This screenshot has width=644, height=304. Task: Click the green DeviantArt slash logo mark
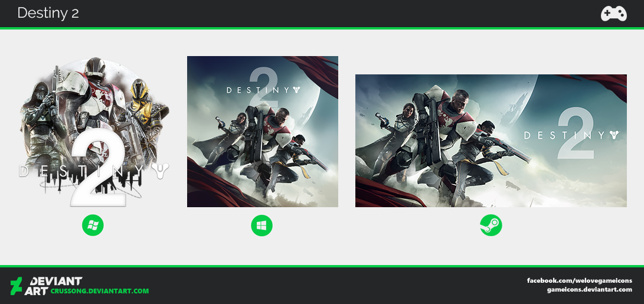pyautogui.click(x=16, y=286)
